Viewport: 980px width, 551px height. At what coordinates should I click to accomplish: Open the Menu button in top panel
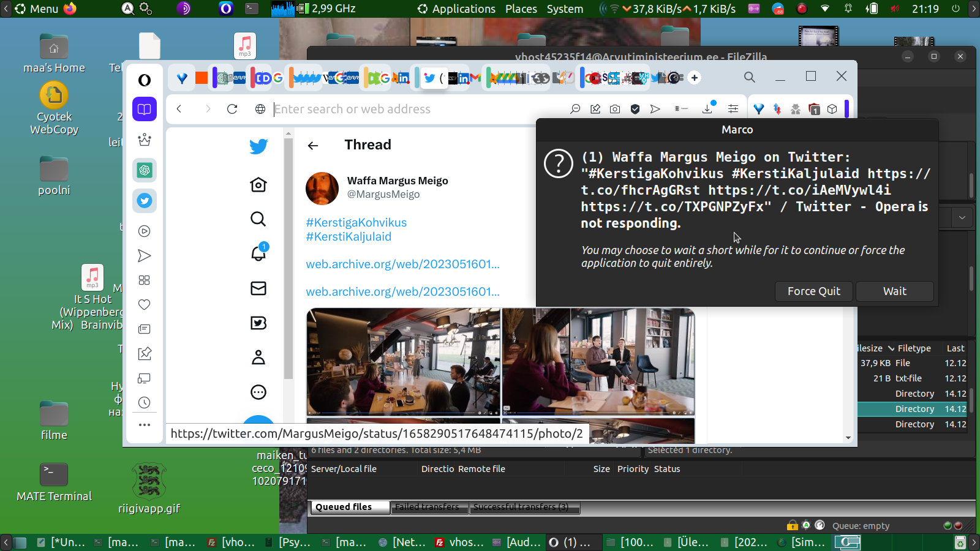click(37, 9)
